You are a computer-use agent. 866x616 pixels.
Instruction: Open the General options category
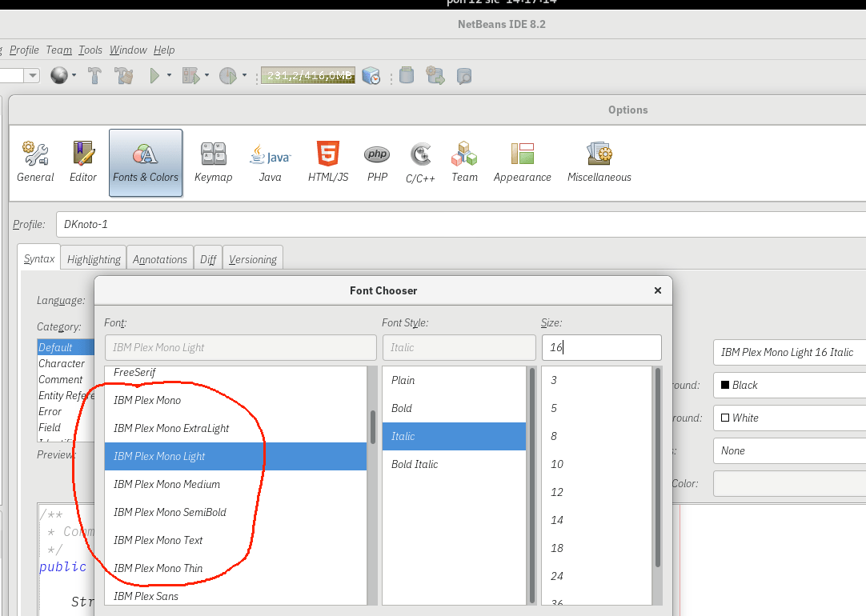click(x=35, y=162)
